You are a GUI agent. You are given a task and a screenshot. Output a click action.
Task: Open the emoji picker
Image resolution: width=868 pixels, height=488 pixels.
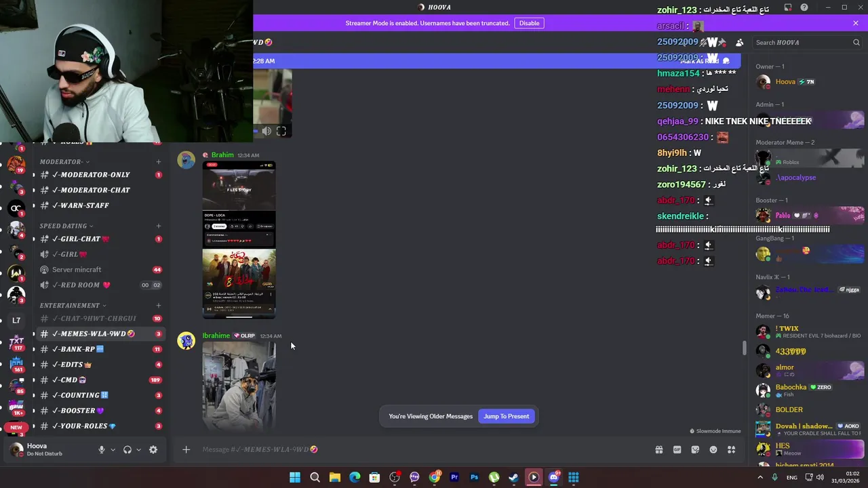coord(713,449)
